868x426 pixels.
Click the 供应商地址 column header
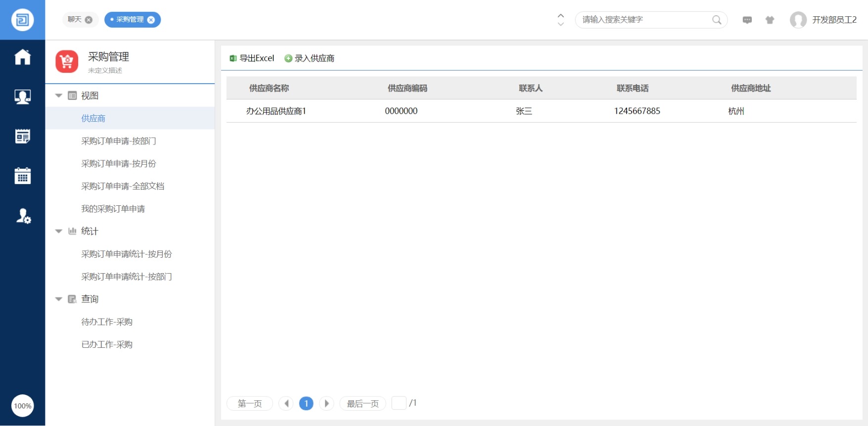751,88
